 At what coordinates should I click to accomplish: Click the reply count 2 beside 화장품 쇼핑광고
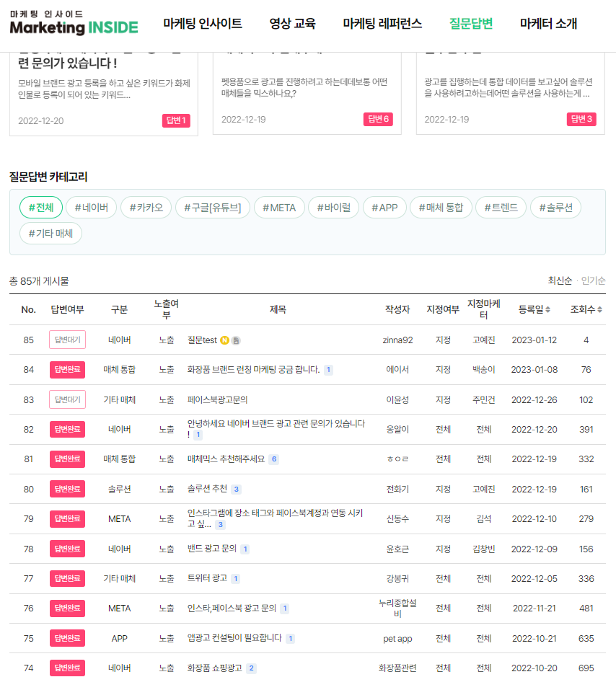click(252, 668)
